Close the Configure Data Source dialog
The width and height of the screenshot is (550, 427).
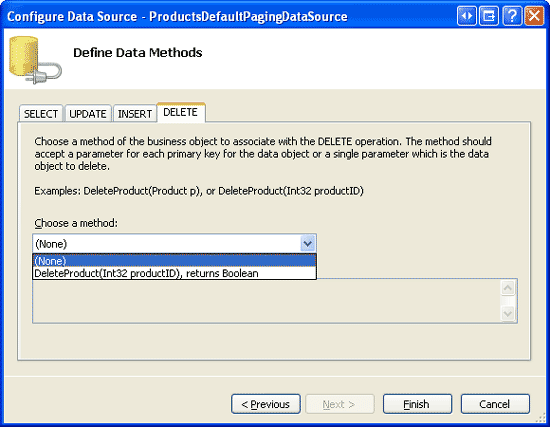tap(534, 16)
